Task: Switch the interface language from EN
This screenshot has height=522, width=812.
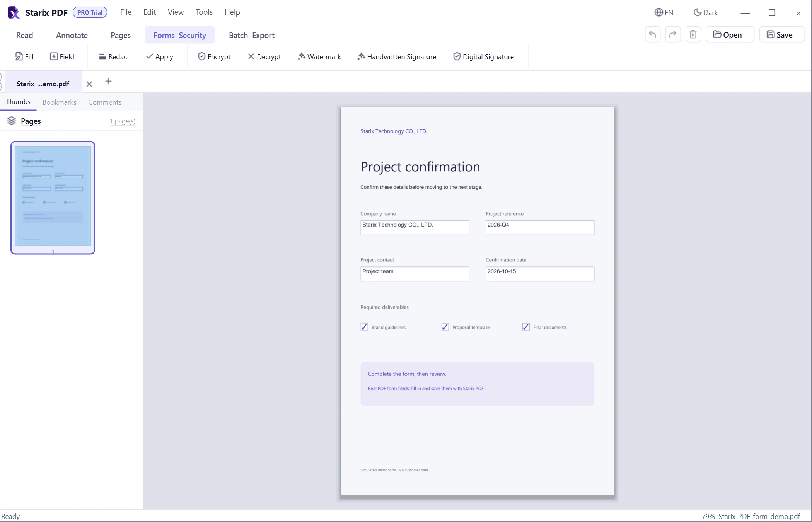Action: click(664, 12)
